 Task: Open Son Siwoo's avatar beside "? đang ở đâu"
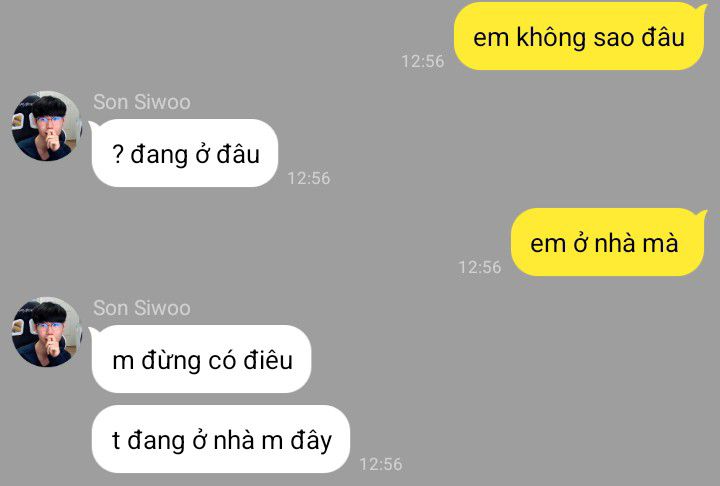pos(46,126)
